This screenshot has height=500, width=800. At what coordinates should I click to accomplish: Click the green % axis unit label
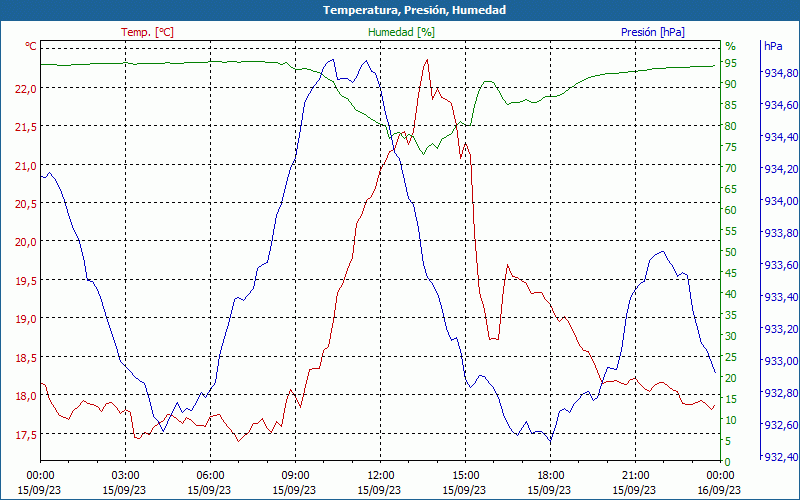pos(731,46)
